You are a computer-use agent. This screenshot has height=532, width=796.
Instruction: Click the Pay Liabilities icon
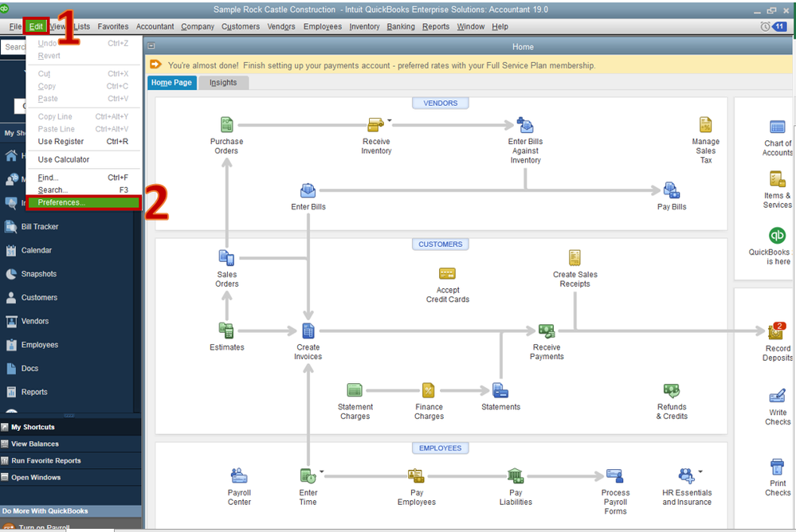[516, 476]
